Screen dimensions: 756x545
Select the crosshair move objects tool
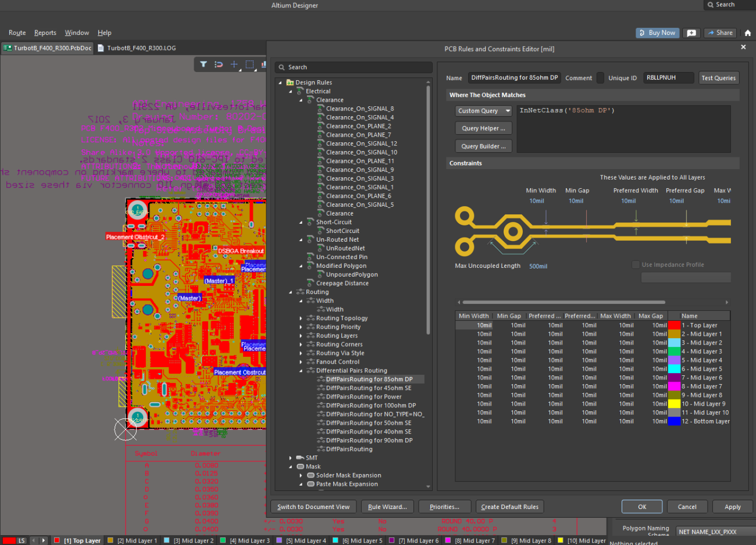click(x=234, y=64)
